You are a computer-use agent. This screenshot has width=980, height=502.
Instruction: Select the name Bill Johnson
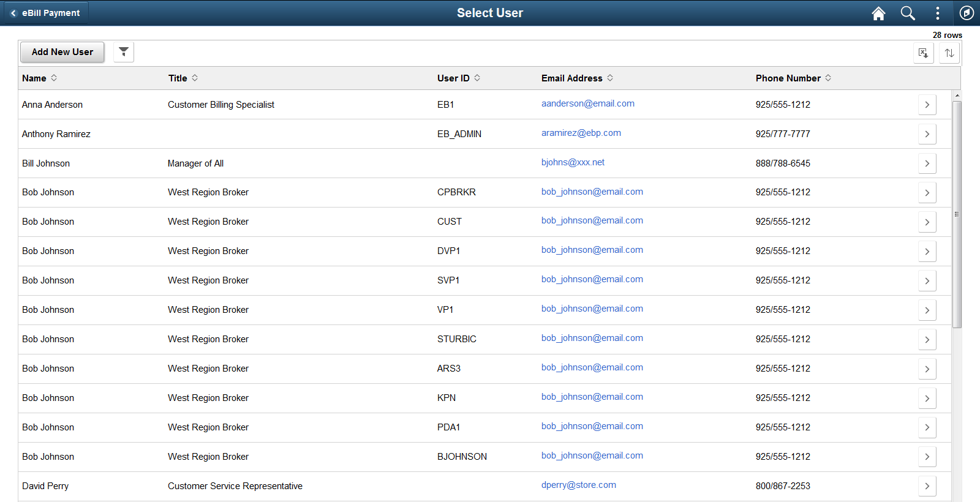tap(46, 163)
